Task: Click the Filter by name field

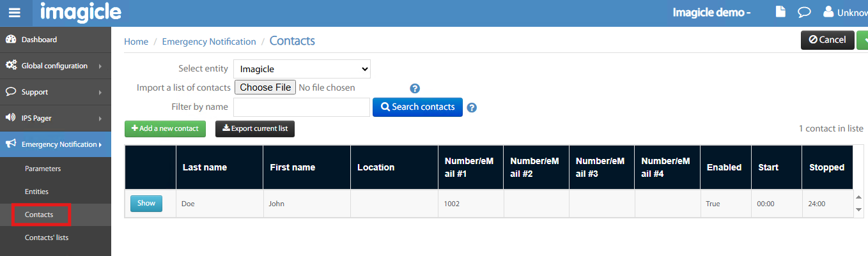Action: (302, 107)
